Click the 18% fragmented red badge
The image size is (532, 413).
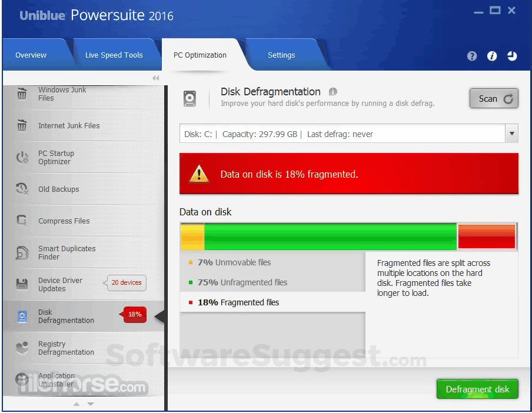tap(134, 315)
